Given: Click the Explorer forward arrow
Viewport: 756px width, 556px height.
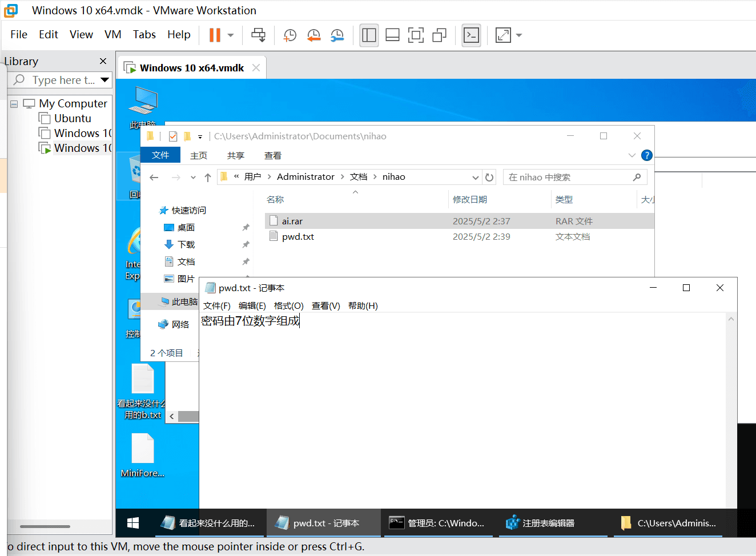Looking at the screenshot, I should [176, 178].
